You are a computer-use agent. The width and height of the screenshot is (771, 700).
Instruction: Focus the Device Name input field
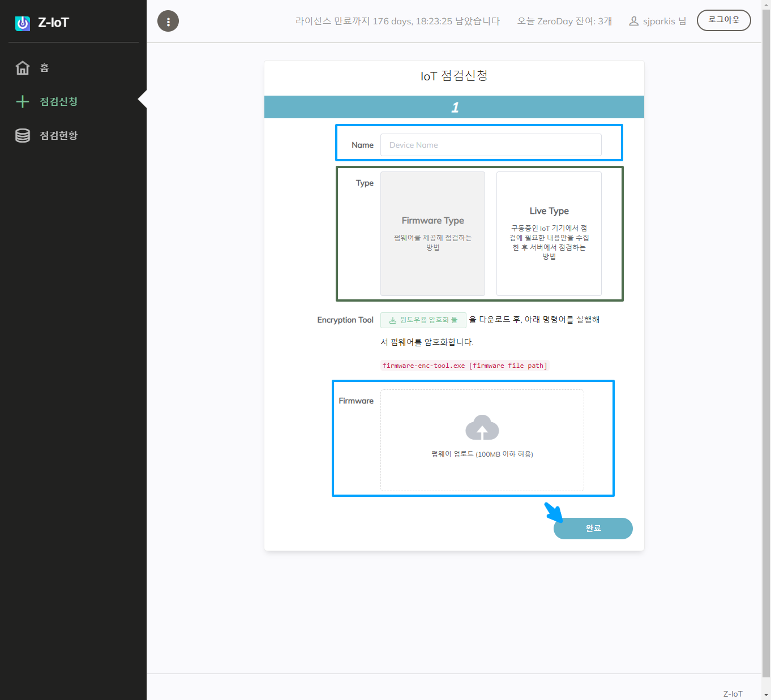(490, 145)
